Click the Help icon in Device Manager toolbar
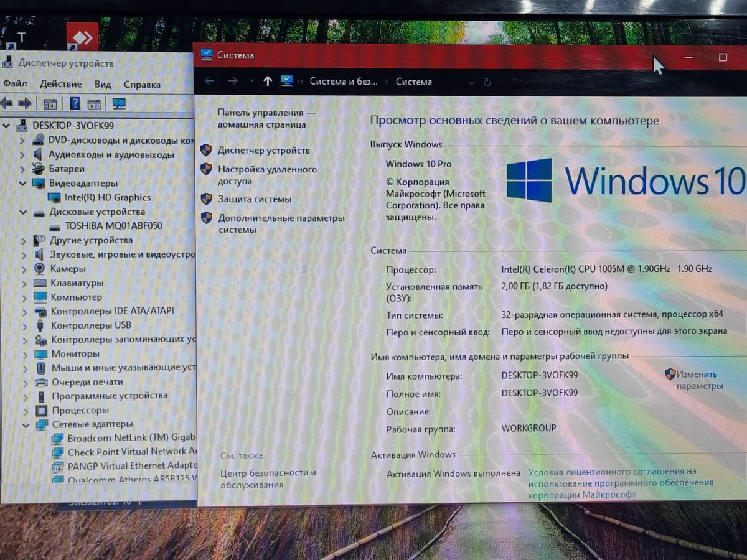Image resolution: width=747 pixels, height=560 pixels. 75,104
